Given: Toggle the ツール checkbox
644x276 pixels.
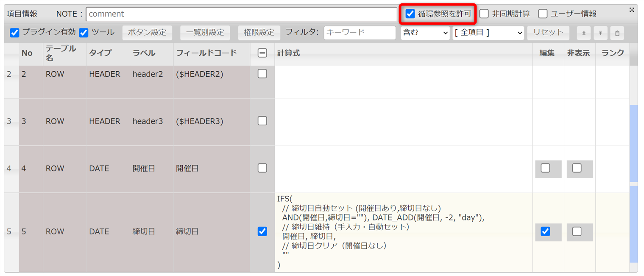Looking at the screenshot, I should pyautogui.click(x=84, y=33).
